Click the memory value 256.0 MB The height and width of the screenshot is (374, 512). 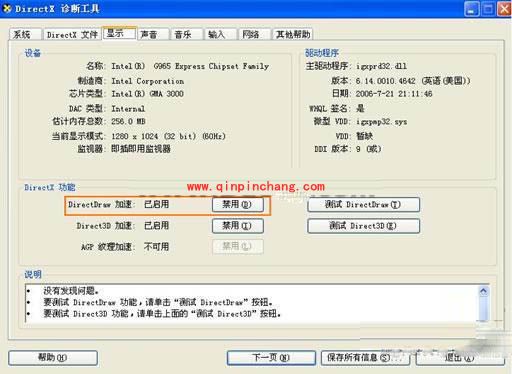pyautogui.click(x=128, y=121)
